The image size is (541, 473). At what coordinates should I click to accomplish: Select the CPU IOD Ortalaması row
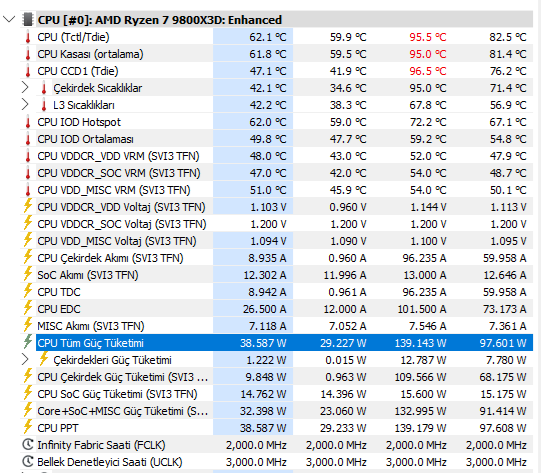point(277,139)
